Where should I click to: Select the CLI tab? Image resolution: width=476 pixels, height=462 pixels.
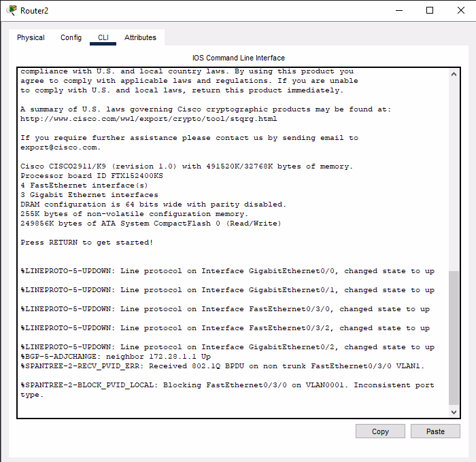[103, 37]
